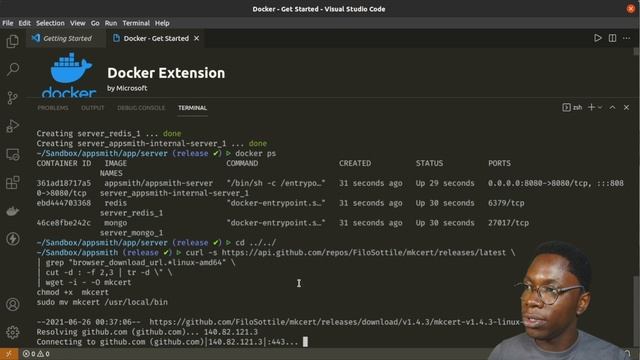Close the terminal panel
The image size is (640, 360).
[x=627, y=107]
